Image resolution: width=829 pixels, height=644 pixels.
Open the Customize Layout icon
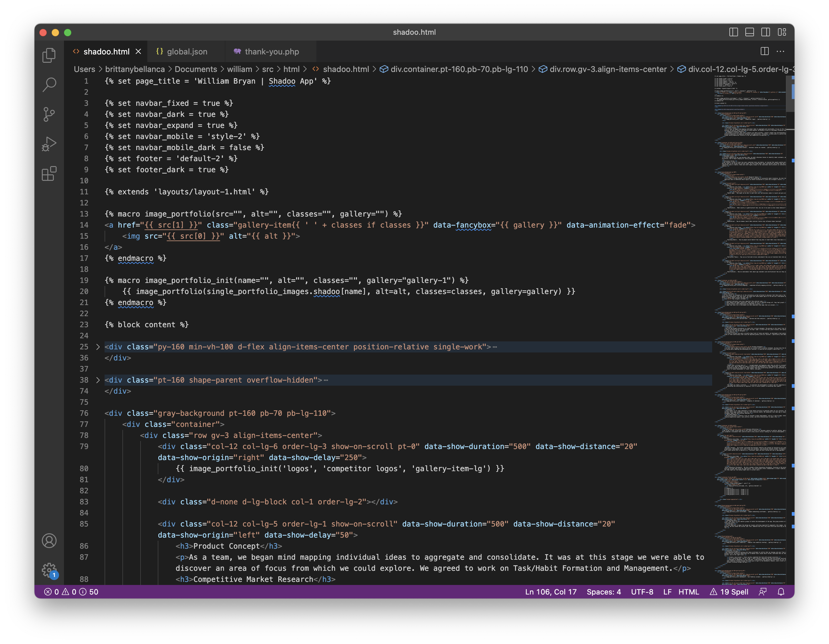click(782, 32)
